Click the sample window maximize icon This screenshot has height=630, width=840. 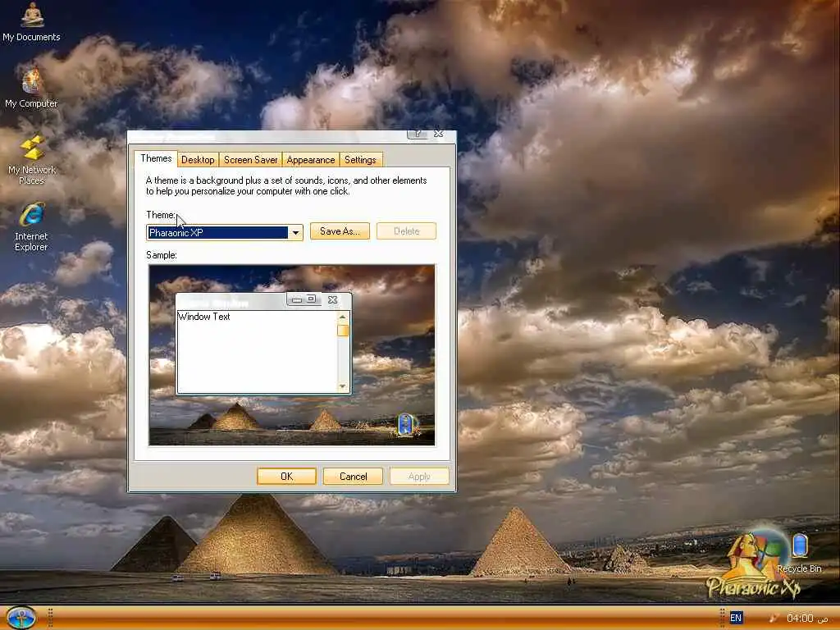312,299
